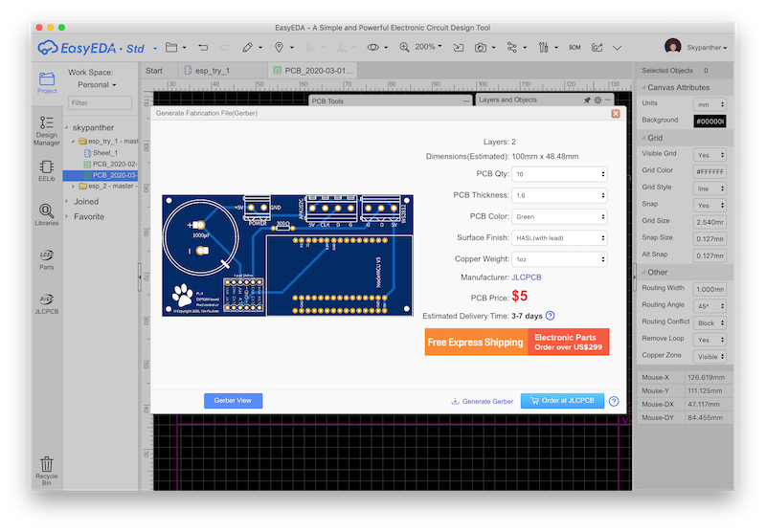
Task: Click the help question mark beside Order button
Action: (614, 401)
